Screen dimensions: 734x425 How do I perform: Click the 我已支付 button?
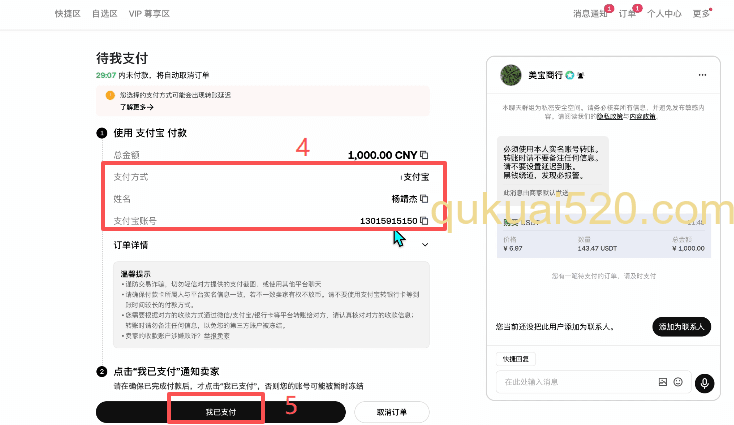220,412
